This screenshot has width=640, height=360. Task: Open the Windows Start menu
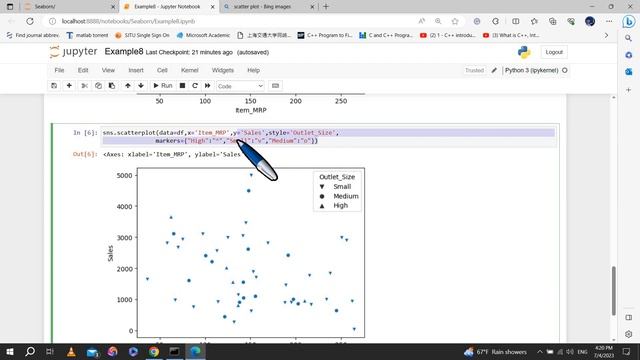click(10, 352)
